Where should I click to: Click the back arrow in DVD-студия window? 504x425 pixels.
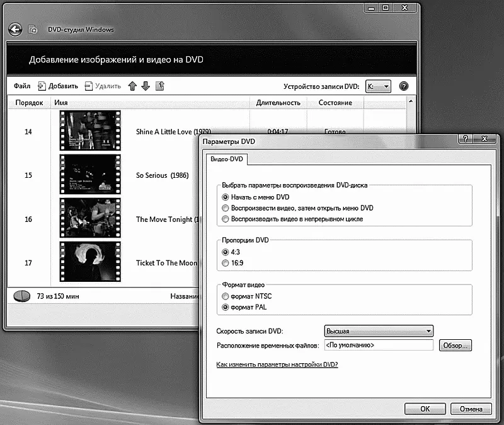pos(16,30)
